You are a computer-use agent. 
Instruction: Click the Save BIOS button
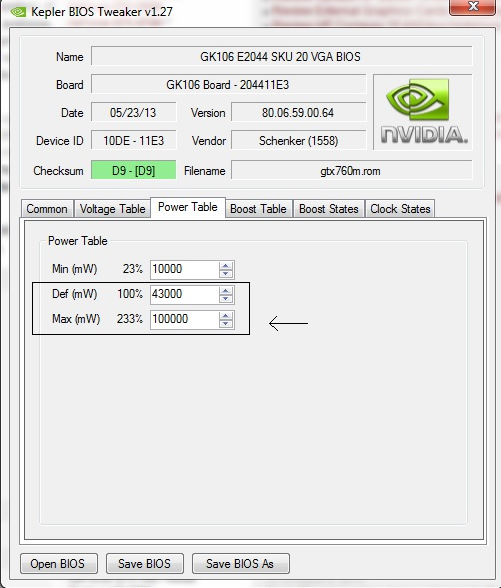point(145,563)
